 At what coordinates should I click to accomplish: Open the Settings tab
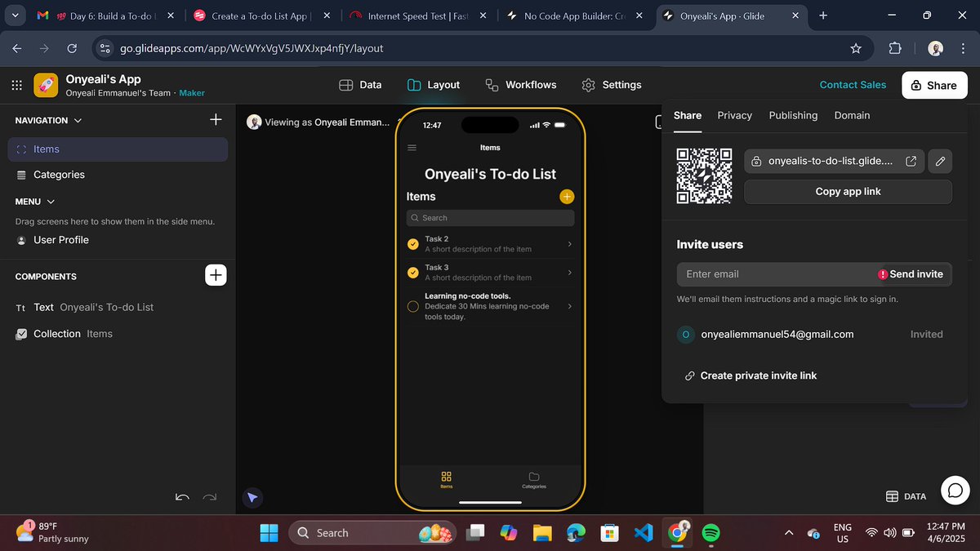point(612,85)
